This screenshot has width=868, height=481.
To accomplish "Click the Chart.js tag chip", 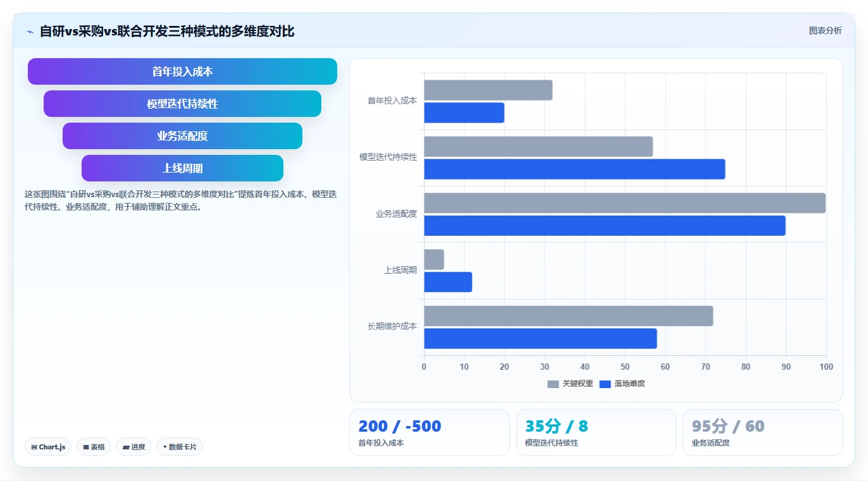I will click(x=49, y=447).
